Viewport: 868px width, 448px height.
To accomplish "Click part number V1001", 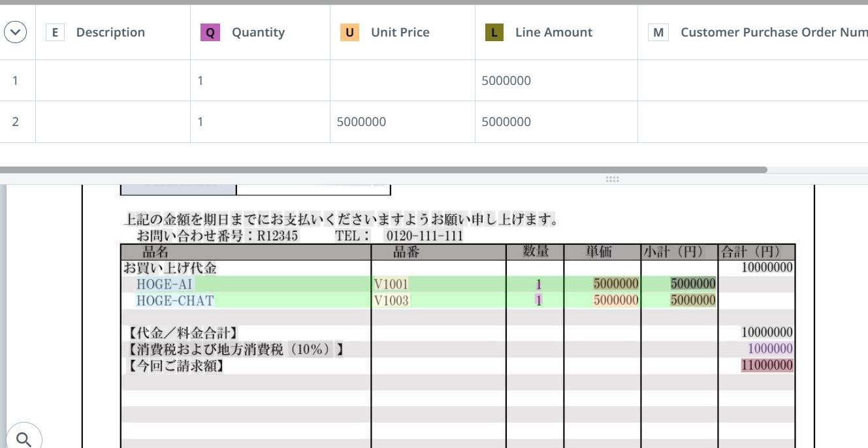I will (391, 284).
